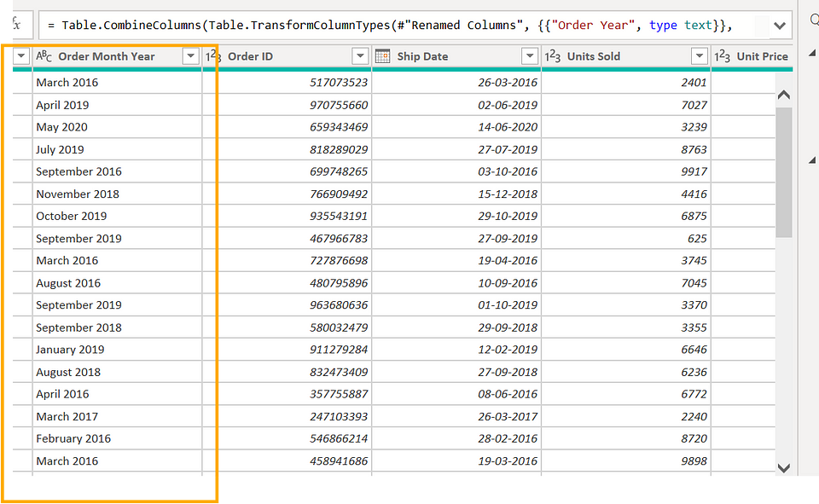The width and height of the screenshot is (819, 504).
Task: Select Ship Date cell 02-06-2019
Action: pos(456,105)
